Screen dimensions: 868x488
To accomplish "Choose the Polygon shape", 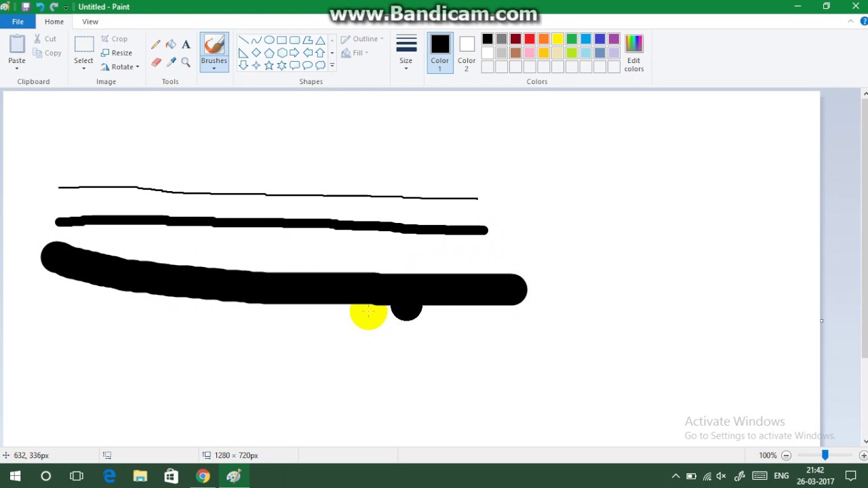I will click(x=308, y=40).
